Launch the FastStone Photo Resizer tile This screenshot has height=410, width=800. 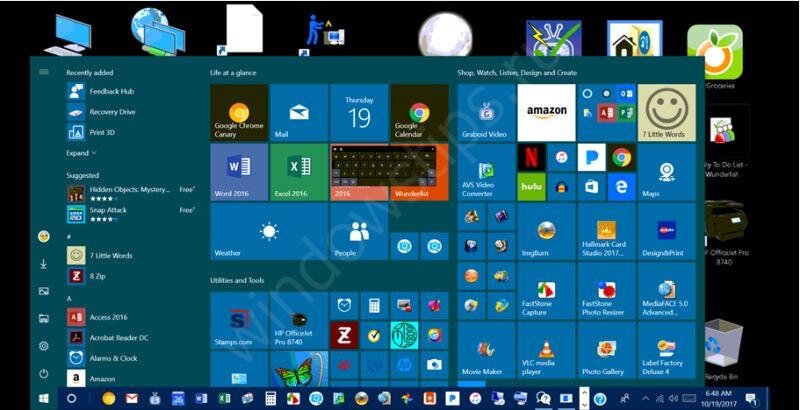pos(607,291)
